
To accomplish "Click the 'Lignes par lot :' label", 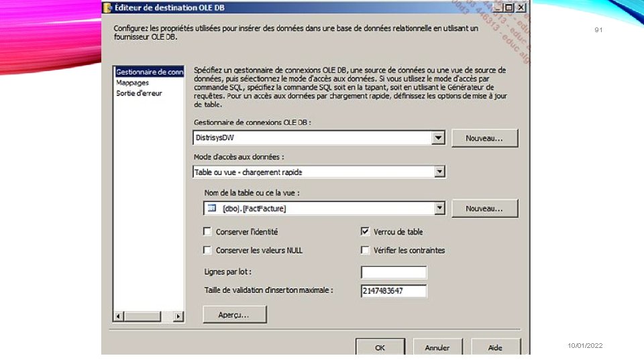I will coord(228,271).
